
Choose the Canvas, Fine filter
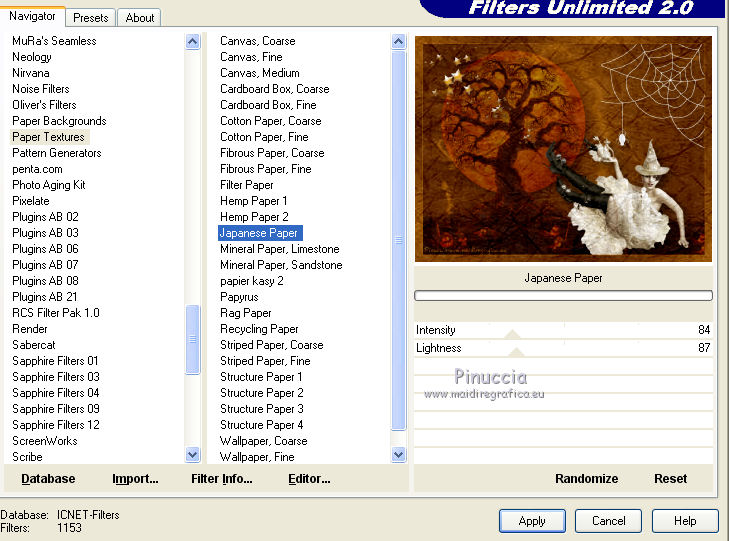click(251, 57)
